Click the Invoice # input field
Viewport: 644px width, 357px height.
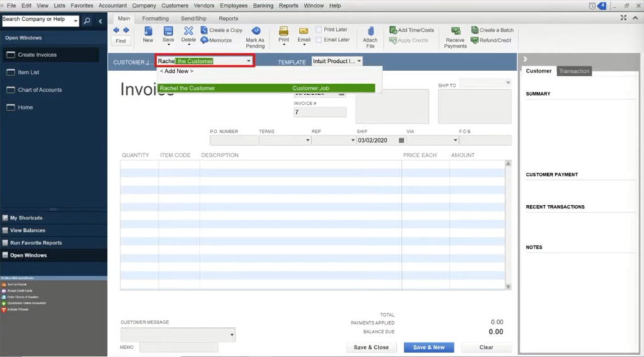[319, 113]
